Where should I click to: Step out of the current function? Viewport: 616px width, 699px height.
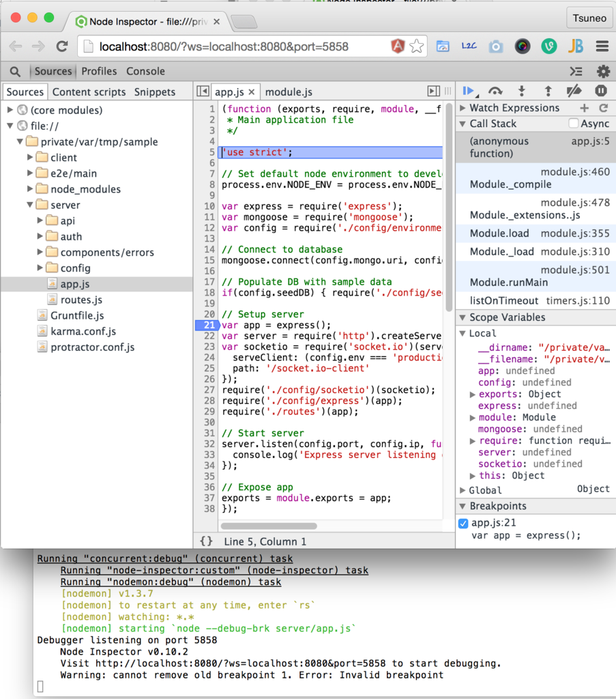[x=548, y=91]
